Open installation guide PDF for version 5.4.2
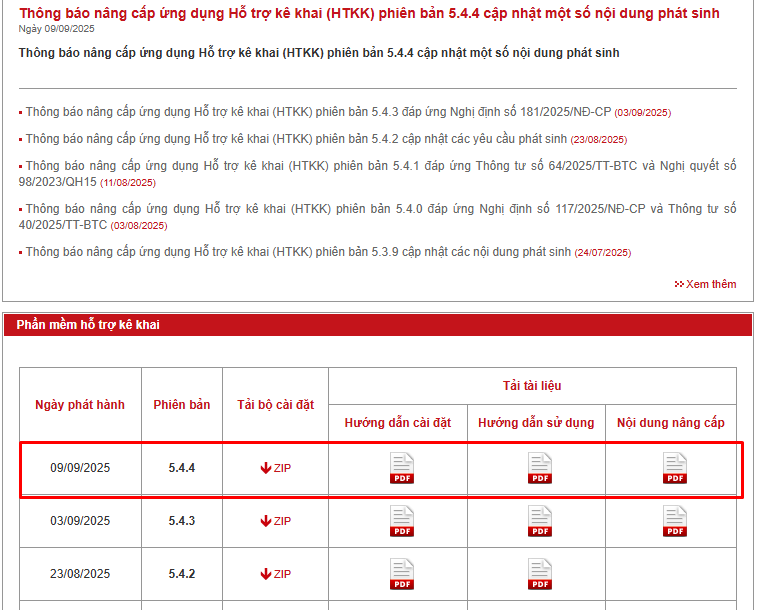Viewport: 762px width, 610px height. (x=402, y=574)
